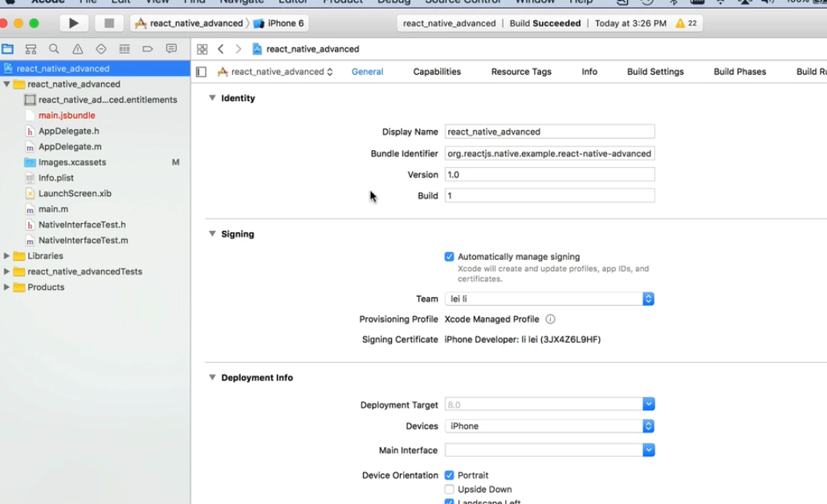
Task: Open main.m in the navigator
Action: [53, 209]
